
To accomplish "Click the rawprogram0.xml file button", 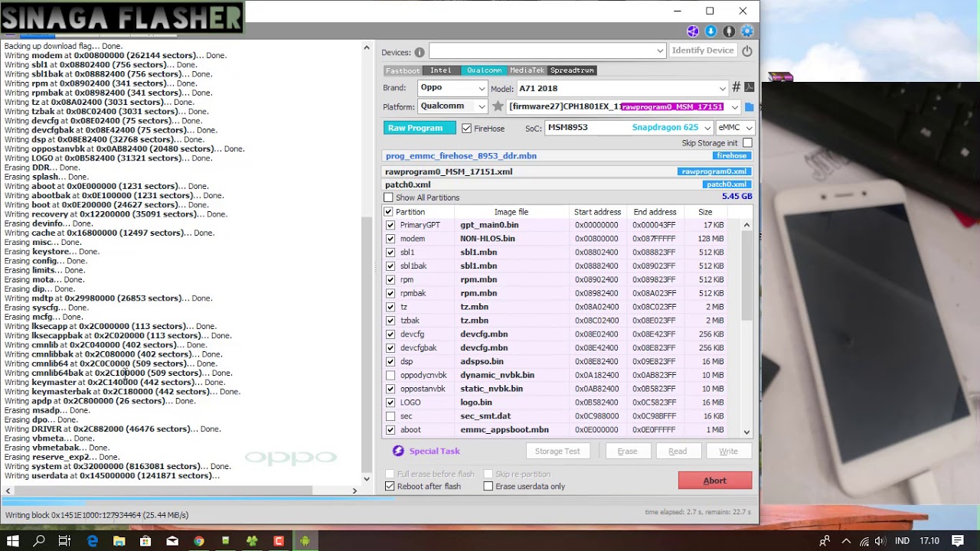I will [x=714, y=171].
